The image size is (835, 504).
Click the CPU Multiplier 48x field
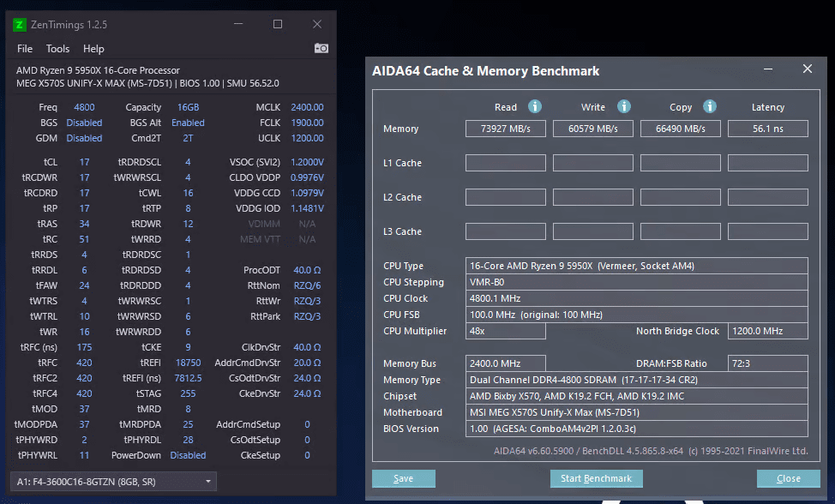(505, 331)
